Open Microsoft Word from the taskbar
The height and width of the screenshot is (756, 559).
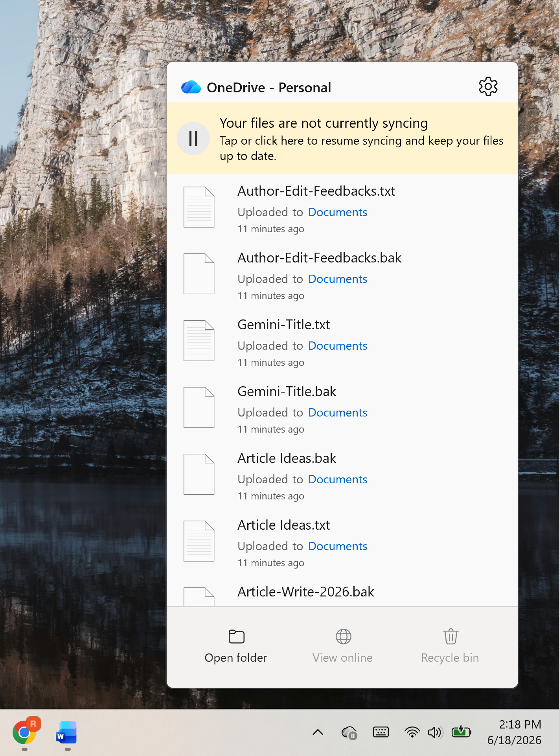click(67, 732)
